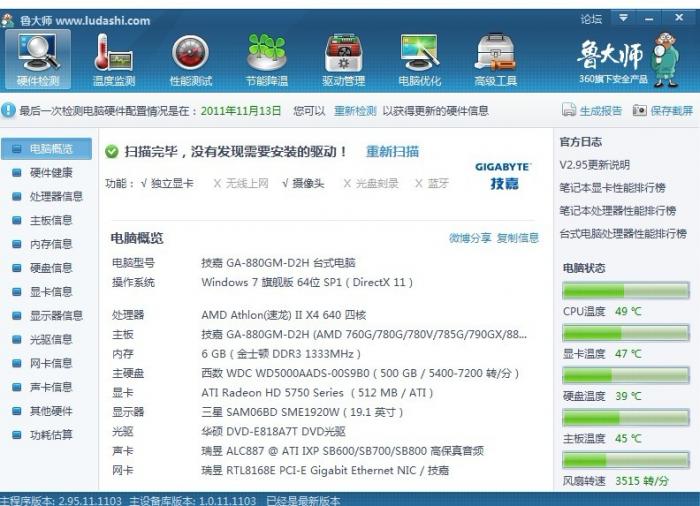Click the CPU温度 progress bar

point(626,291)
